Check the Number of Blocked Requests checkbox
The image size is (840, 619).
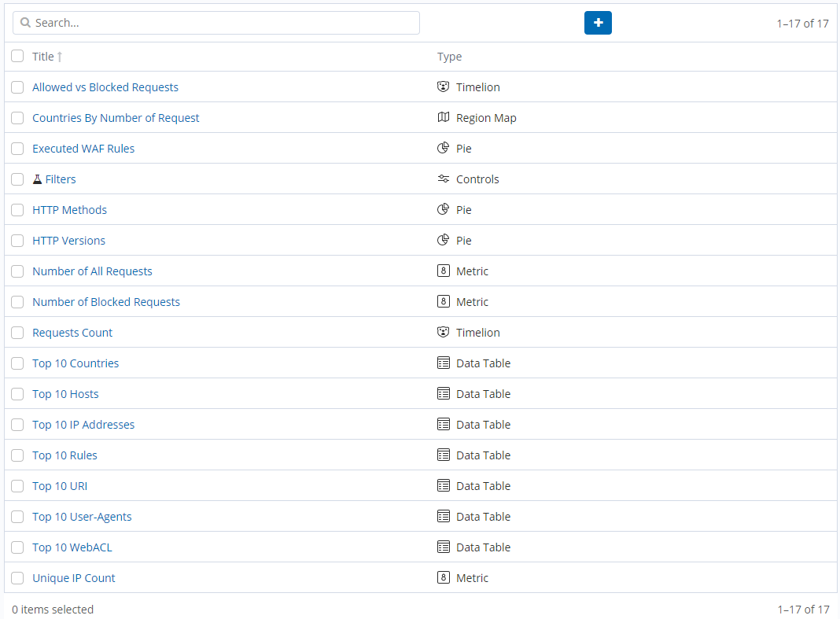tap(17, 302)
